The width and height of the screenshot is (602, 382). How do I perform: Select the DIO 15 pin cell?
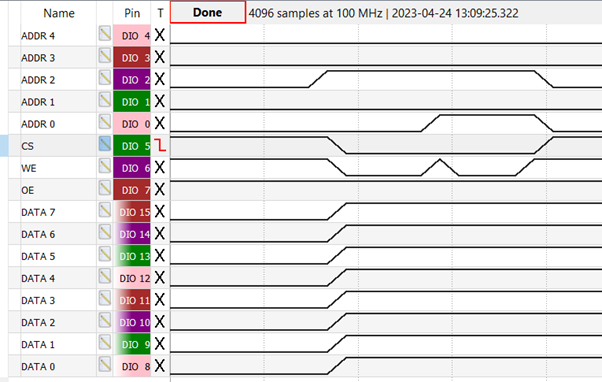click(132, 212)
